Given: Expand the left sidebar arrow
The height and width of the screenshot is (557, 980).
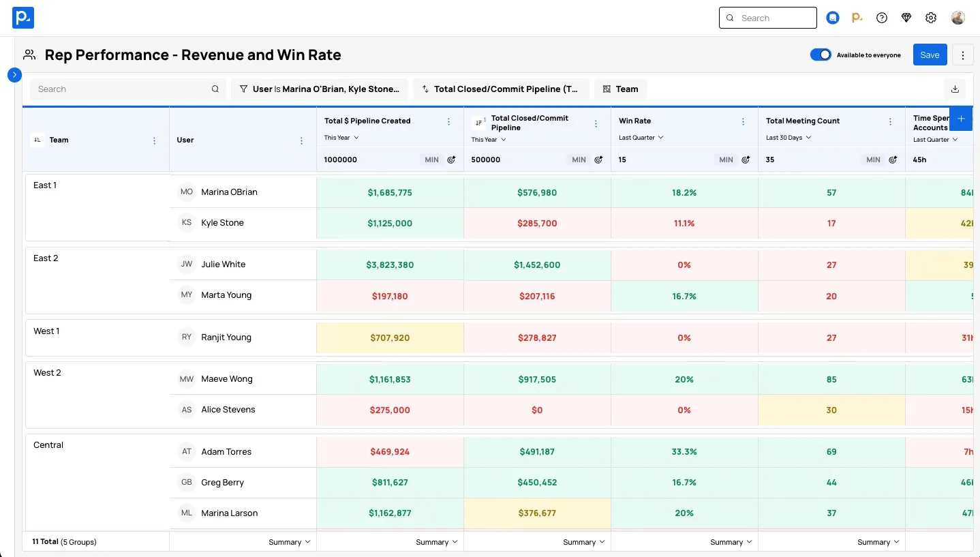Looking at the screenshot, I should pyautogui.click(x=14, y=74).
